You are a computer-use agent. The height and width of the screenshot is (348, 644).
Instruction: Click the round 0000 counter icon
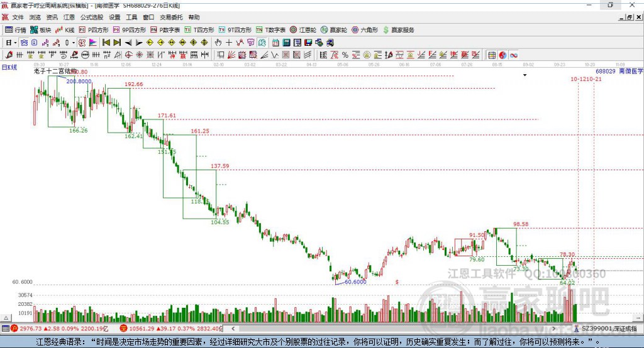tap(85, 55)
